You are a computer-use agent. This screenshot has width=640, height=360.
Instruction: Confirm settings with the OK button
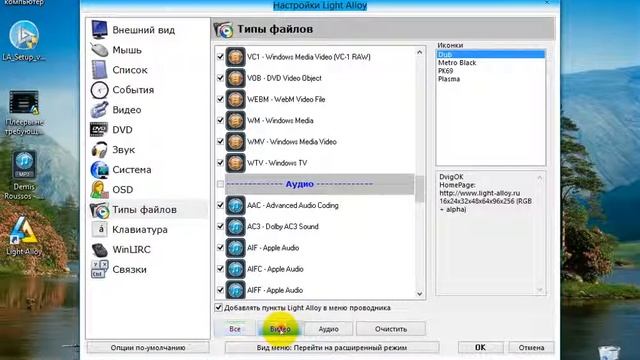(x=480, y=348)
